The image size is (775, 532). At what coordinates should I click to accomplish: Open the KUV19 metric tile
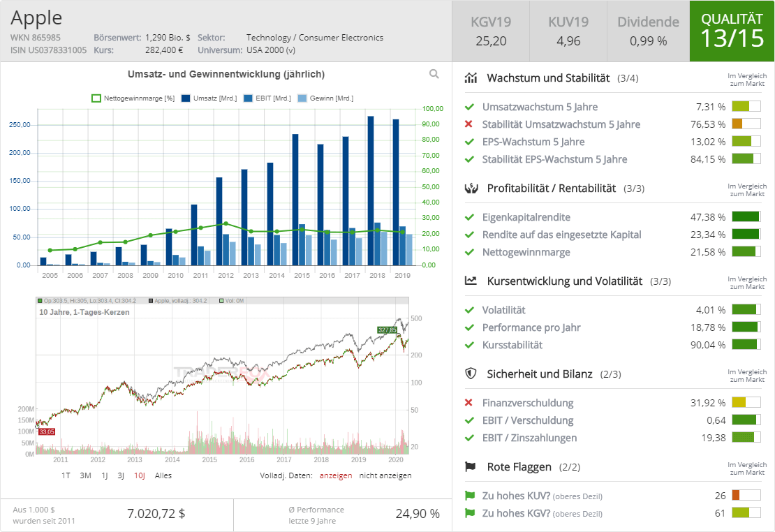pyautogui.click(x=568, y=31)
